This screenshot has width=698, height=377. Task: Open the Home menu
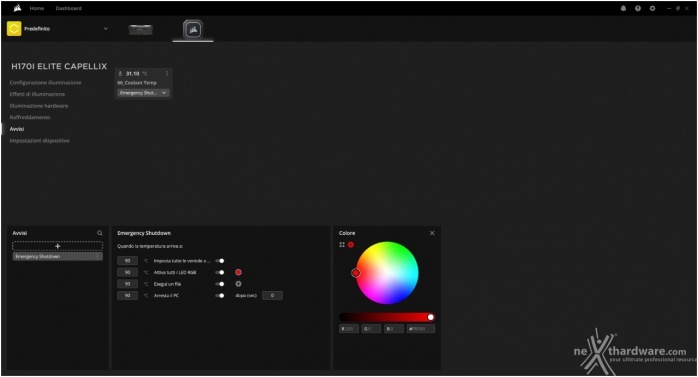(x=37, y=8)
